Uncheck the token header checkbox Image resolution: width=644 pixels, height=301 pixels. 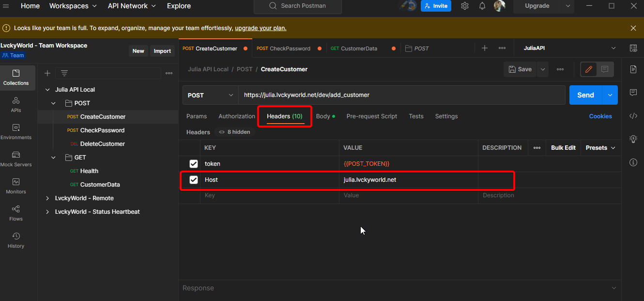tap(194, 164)
